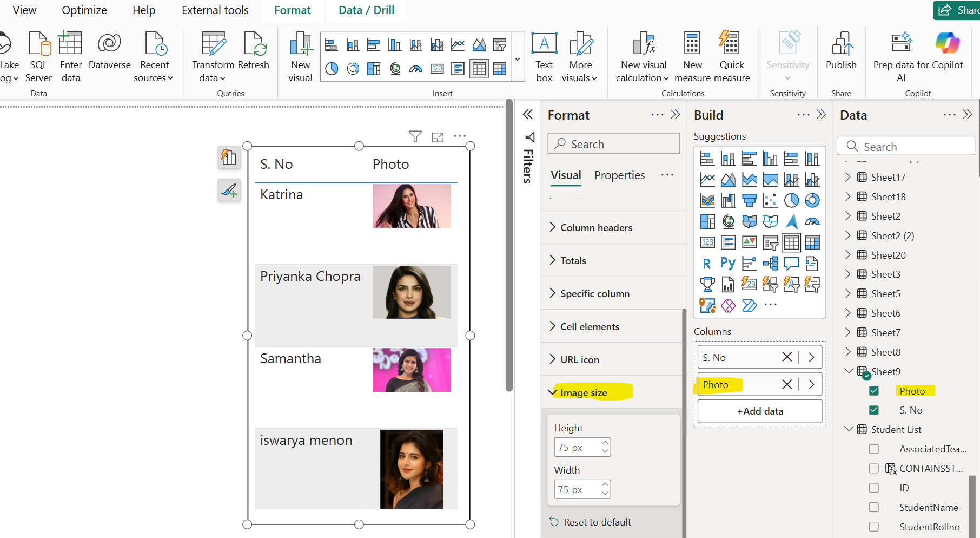The height and width of the screenshot is (538, 980).
Task: Open the External tools menu
Action: 214,10
